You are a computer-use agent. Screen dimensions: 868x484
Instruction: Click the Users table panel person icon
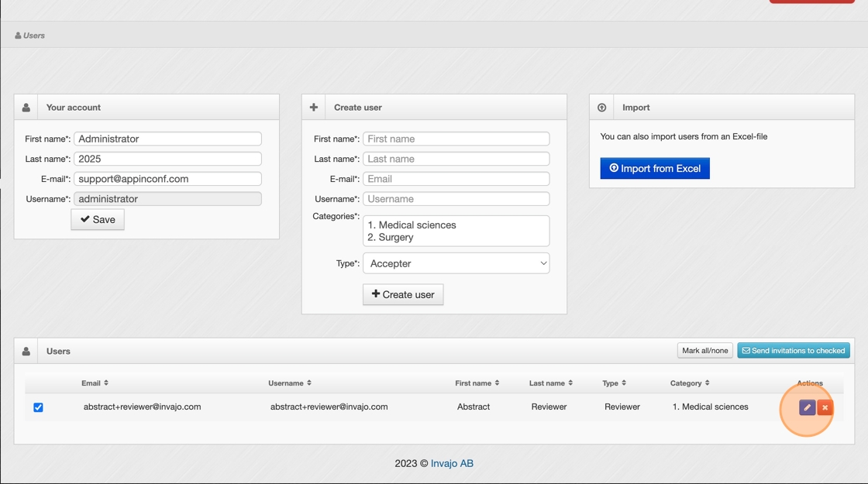point(26,352)
